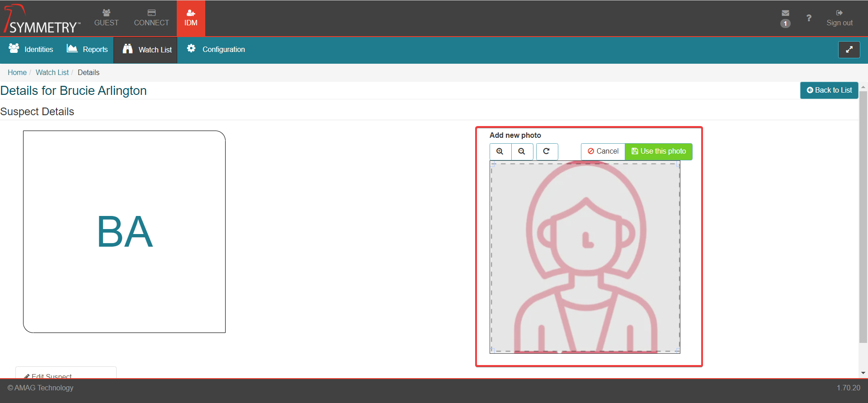Cancel adding the new photo
The height and width of the screenshot is (403, 868).
click(603, 151)
